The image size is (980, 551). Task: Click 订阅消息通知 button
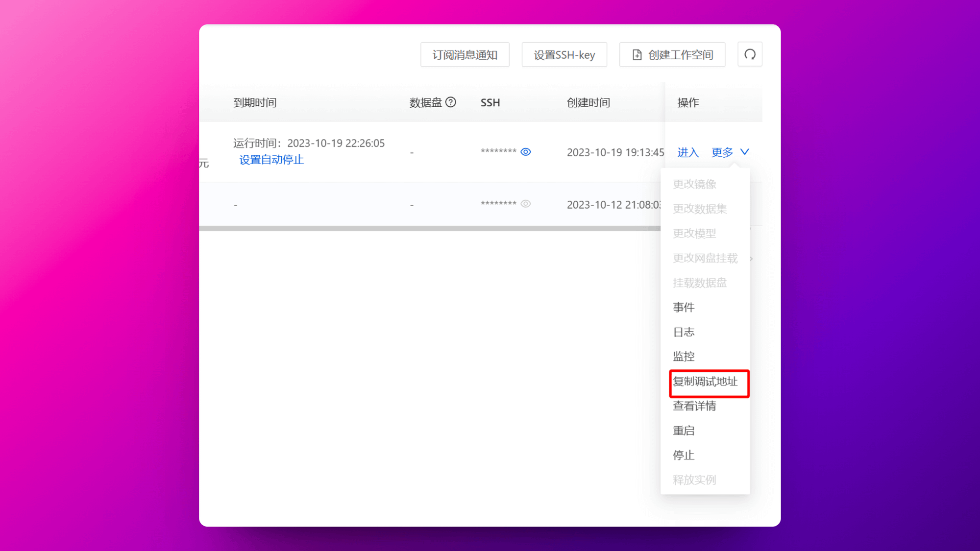point(465,54)
